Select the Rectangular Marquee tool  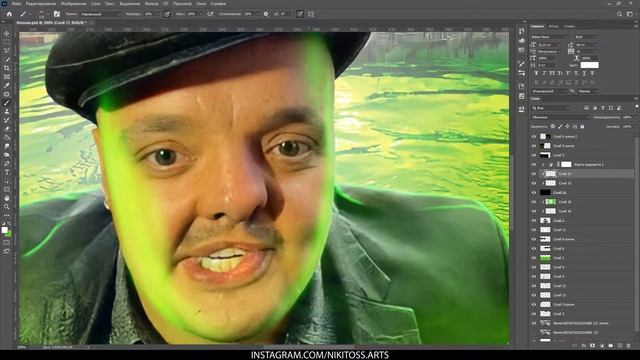tap(7, 42)
